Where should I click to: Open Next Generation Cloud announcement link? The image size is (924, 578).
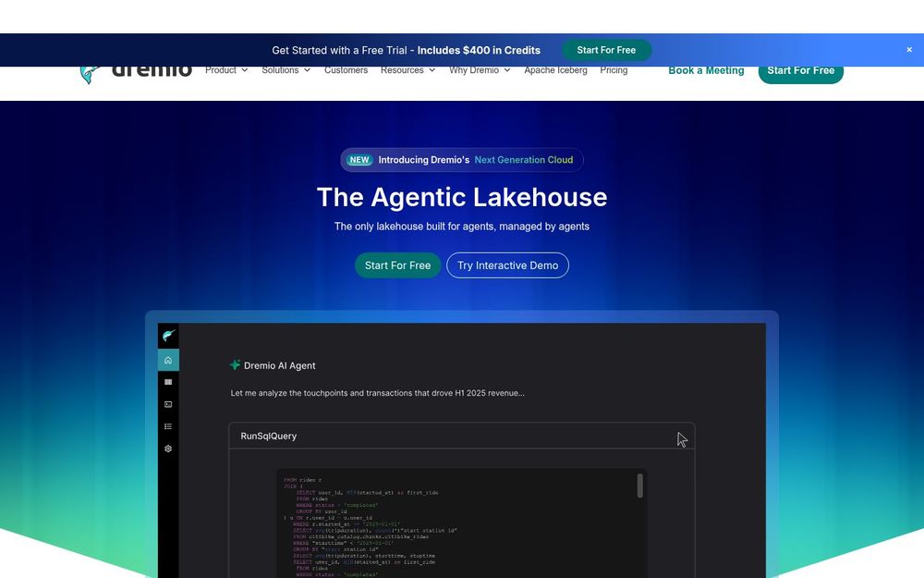523,160
